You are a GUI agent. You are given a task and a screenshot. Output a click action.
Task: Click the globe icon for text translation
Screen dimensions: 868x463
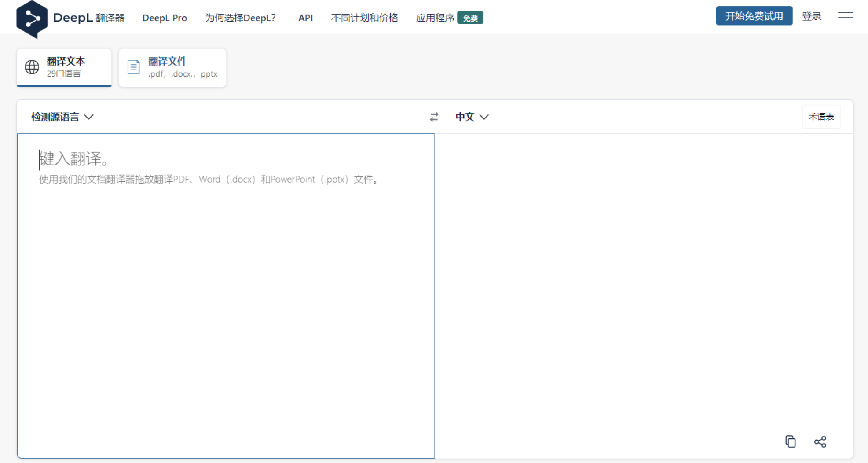[32, 67]
